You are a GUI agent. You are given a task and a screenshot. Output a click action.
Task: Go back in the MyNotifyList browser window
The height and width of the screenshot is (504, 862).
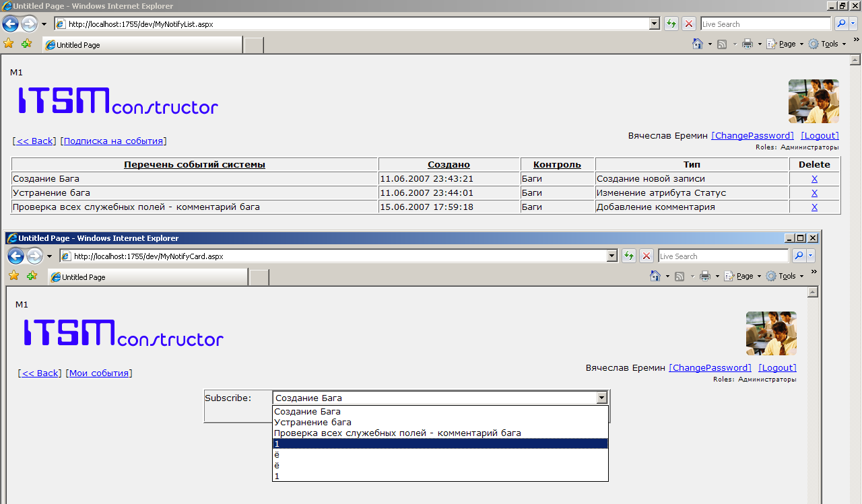pyautogui.click(x=10, y=24)
